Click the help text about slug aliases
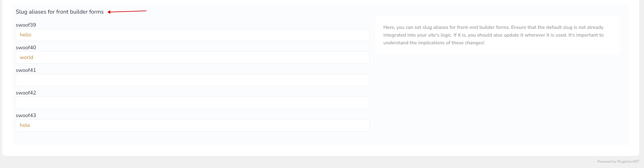 pos(493,35)
